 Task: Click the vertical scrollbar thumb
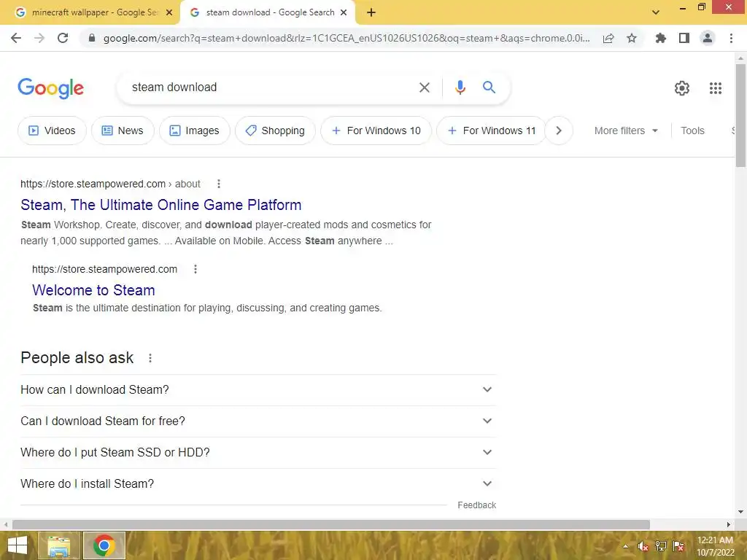click(x=740, y=115)
